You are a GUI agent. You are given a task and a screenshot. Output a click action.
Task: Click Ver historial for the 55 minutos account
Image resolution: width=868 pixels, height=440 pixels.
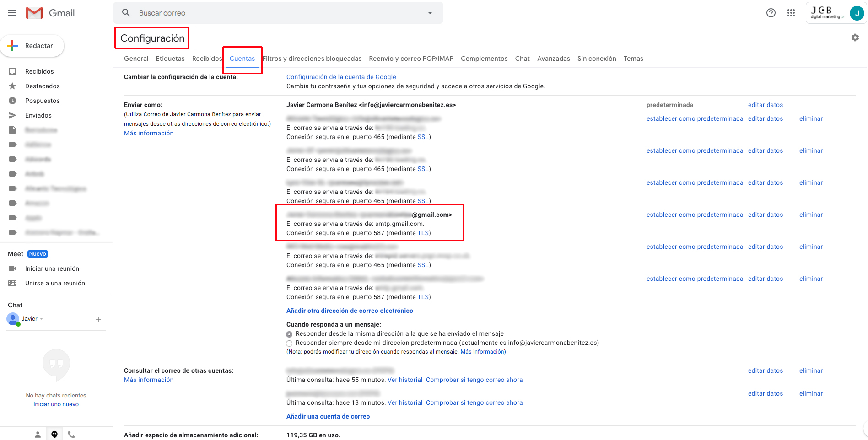405,380
